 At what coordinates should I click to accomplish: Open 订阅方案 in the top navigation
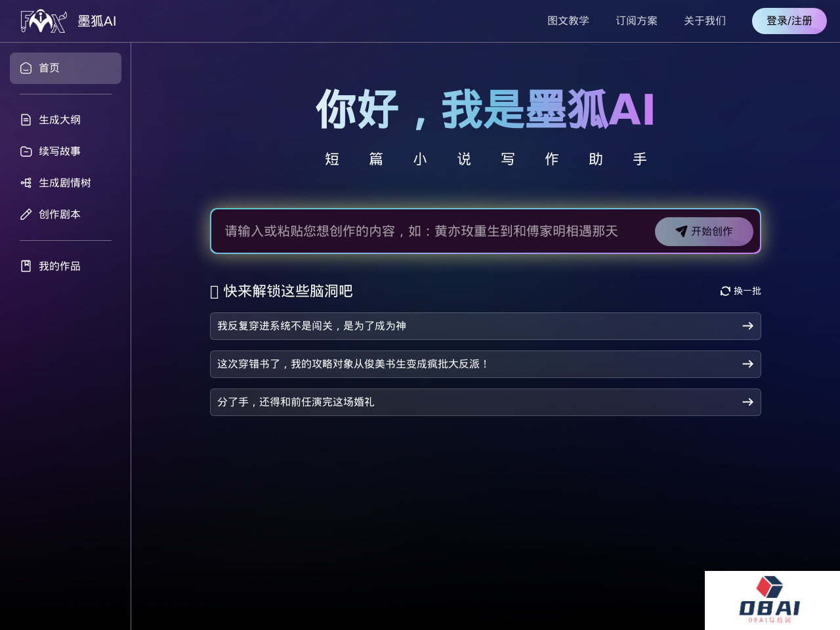pos(636,21)
